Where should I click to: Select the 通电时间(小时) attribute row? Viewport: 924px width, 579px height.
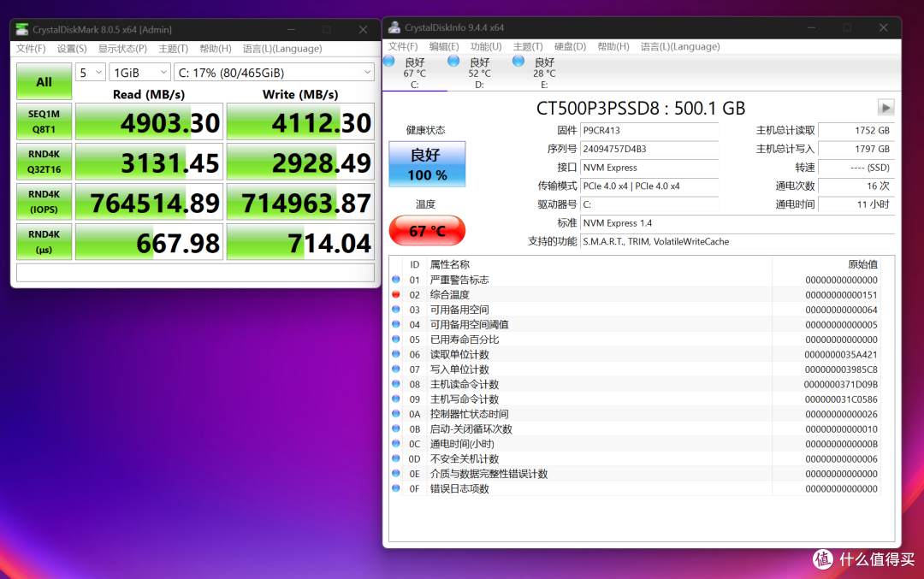tap(635, 444)
